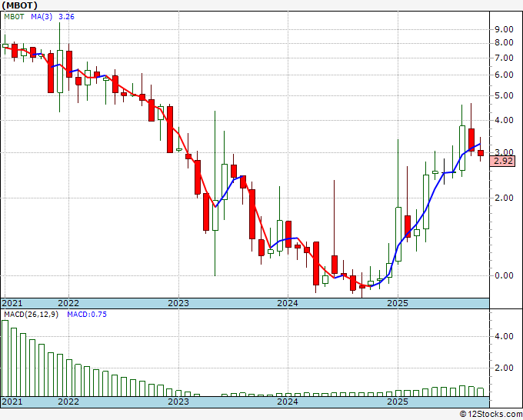The image size is (523, 420).
Task: Click the MA(3) indicator label
Action: [42, 17]
